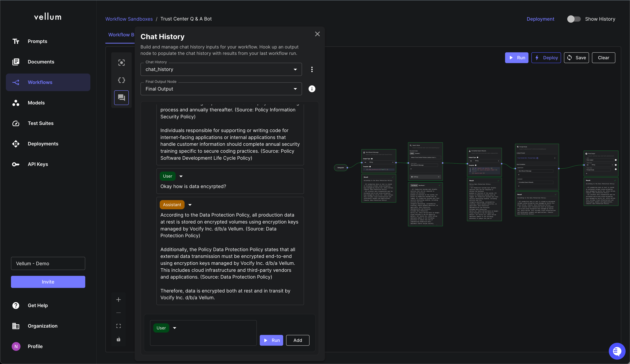Select the Search Node on canvas
The height and width of the screenshot is (364, 630).
pos(425,161)
